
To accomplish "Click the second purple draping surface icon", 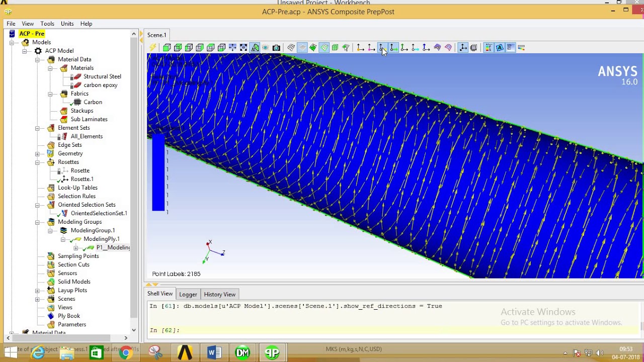I will [448, 48].
